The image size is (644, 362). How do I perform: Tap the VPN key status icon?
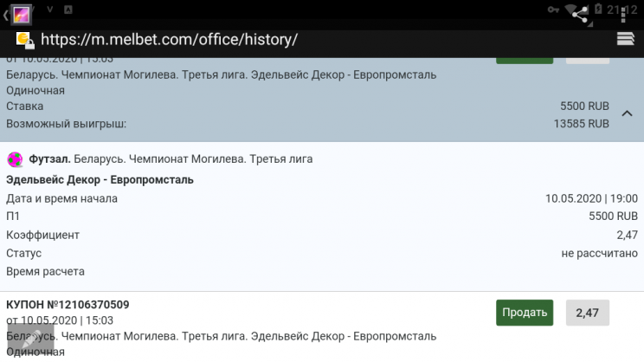[x=554, y=9]
